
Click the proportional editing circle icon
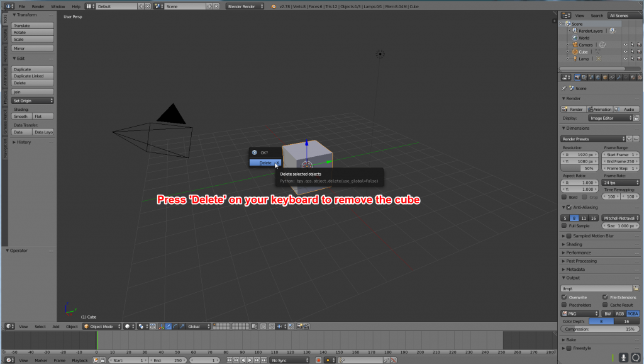pos(264,327)
